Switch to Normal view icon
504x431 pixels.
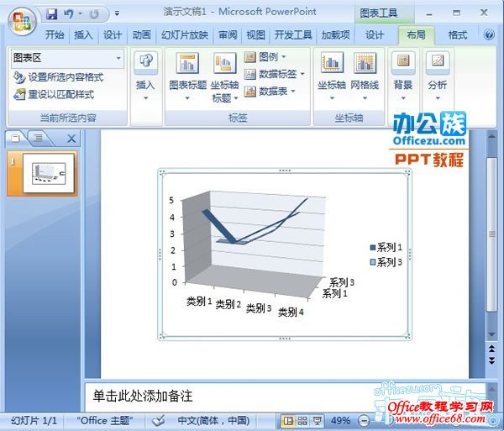(288, 420)
